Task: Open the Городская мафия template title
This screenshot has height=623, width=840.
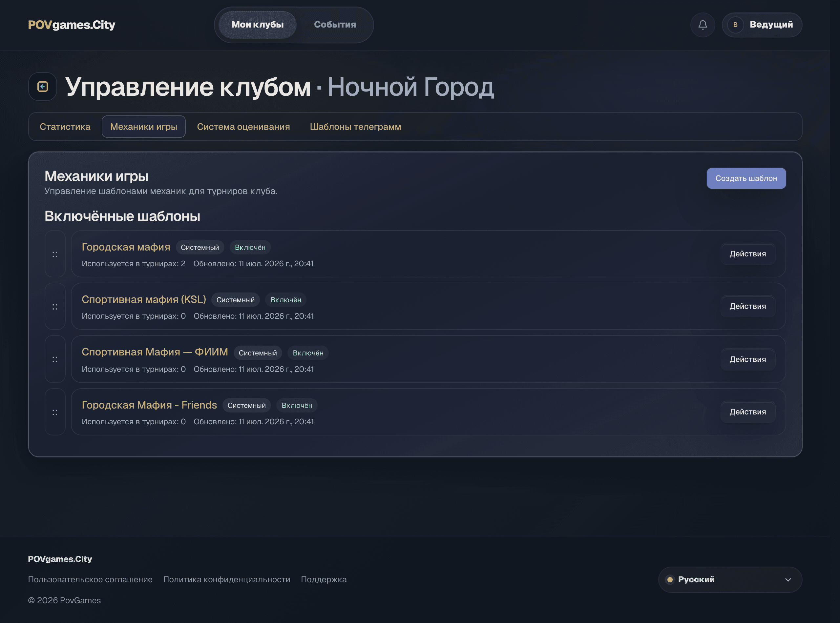Action: click(x=126, y=247)
